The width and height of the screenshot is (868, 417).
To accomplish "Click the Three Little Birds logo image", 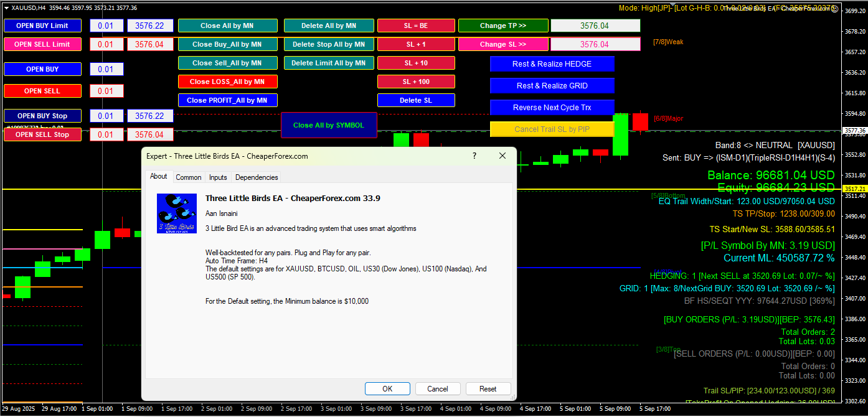I will pyautogui.click(x=177, y=213).
